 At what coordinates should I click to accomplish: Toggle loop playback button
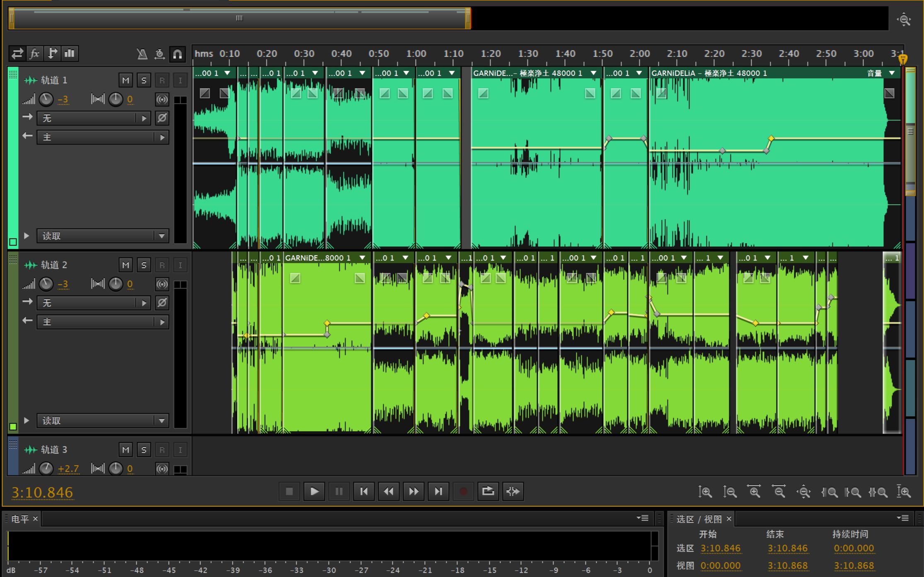tap(488, 492)
